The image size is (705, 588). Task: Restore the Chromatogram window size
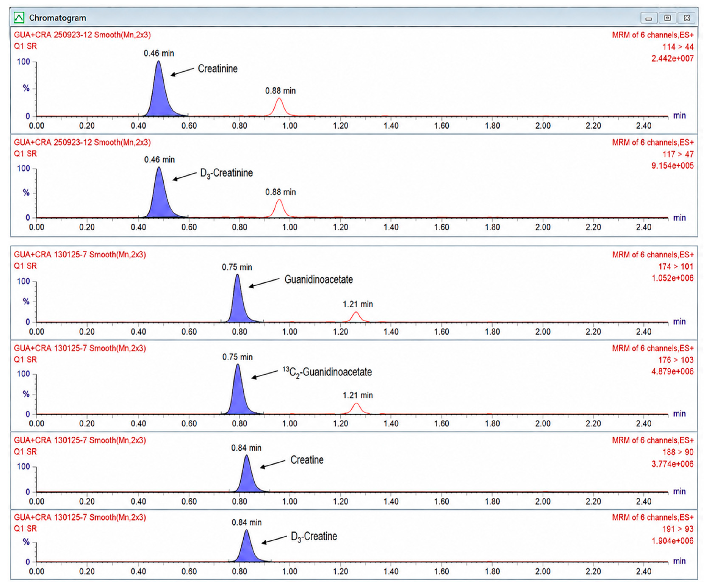(x=668, y=18)
